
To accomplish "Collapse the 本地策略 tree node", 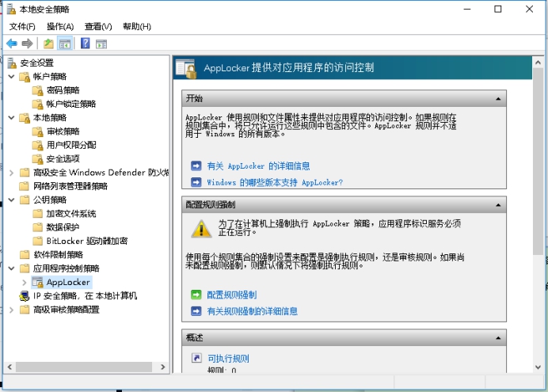I will [11, 118].
